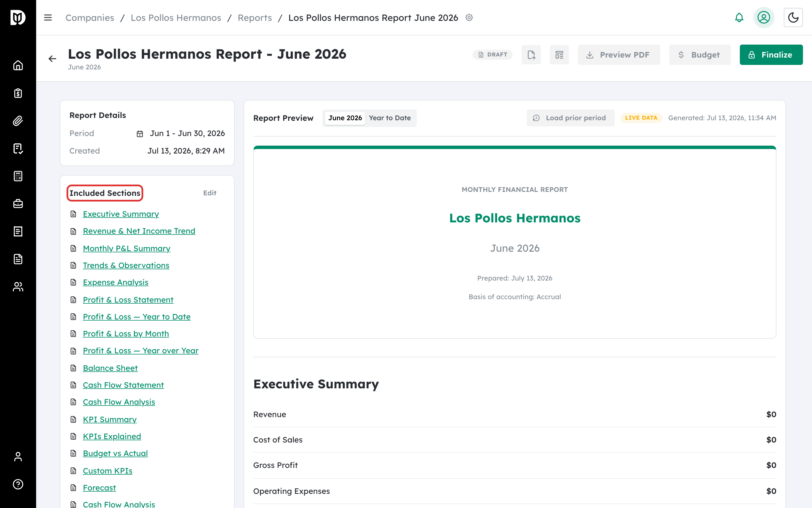Click Preview PDF button
Screen dimensions: 812x508
[x=619, y=55]
